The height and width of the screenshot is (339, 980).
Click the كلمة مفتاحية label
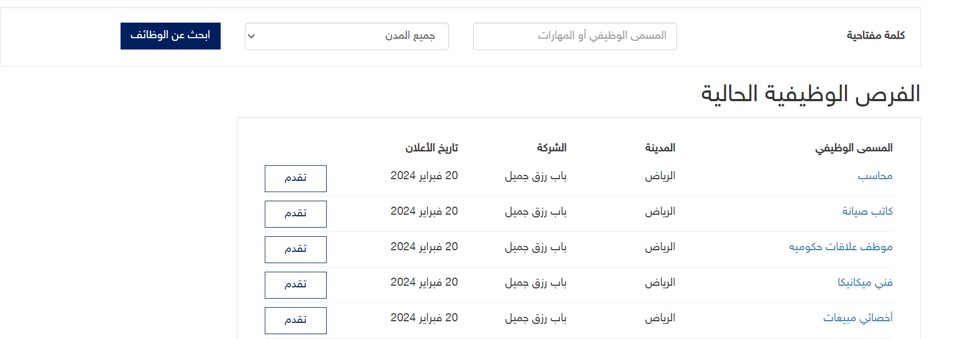pyautogui.click(x=876, y=36)
